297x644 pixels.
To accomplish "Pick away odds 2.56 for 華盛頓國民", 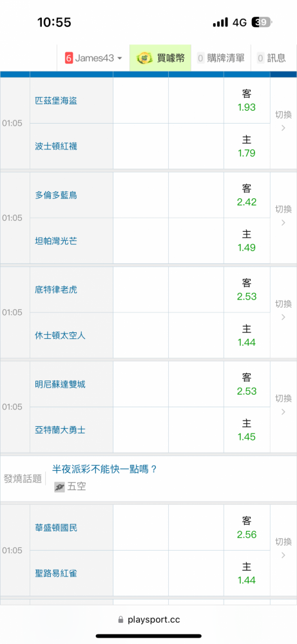I will (x=247, y=527).
